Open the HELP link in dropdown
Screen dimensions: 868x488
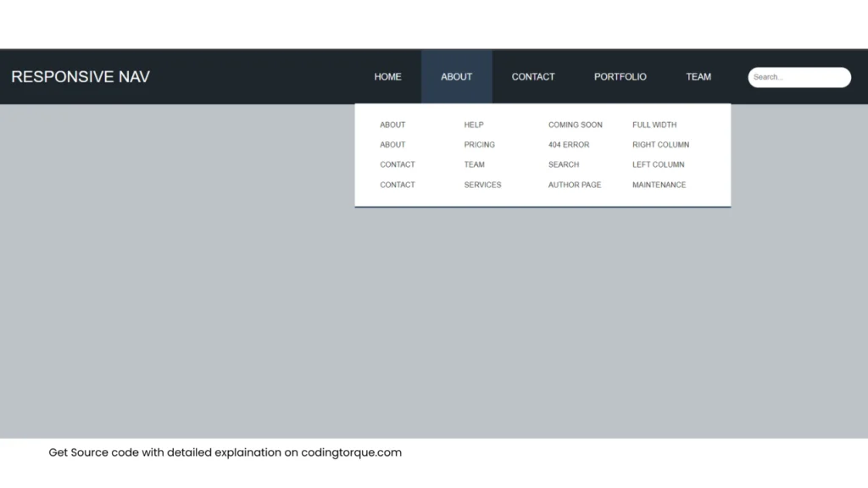(474, 125)
